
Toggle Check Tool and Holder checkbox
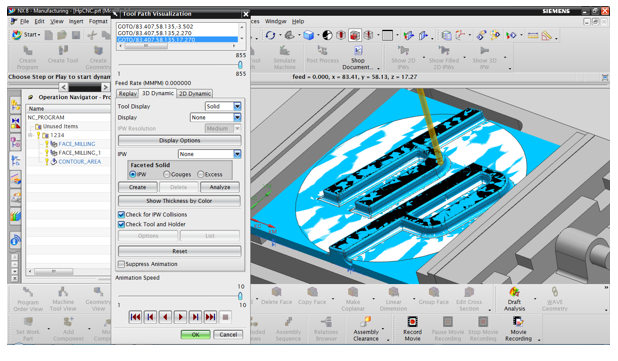coord(121,224)
